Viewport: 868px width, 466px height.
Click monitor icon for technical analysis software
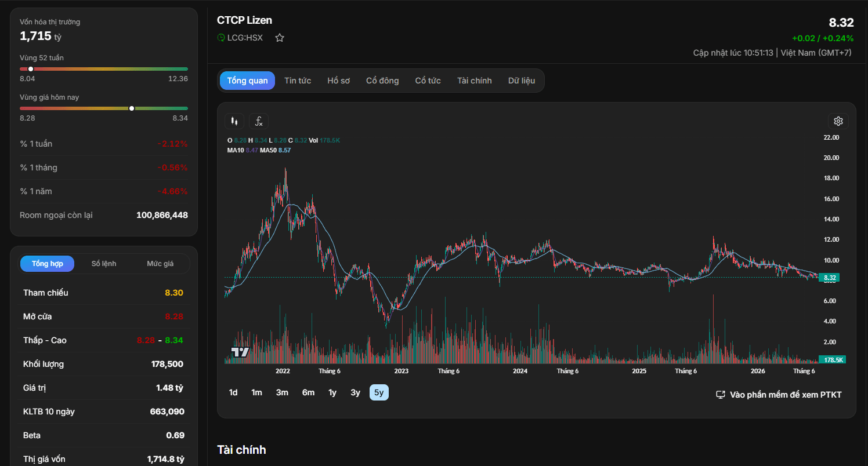[x=721, y=395]
